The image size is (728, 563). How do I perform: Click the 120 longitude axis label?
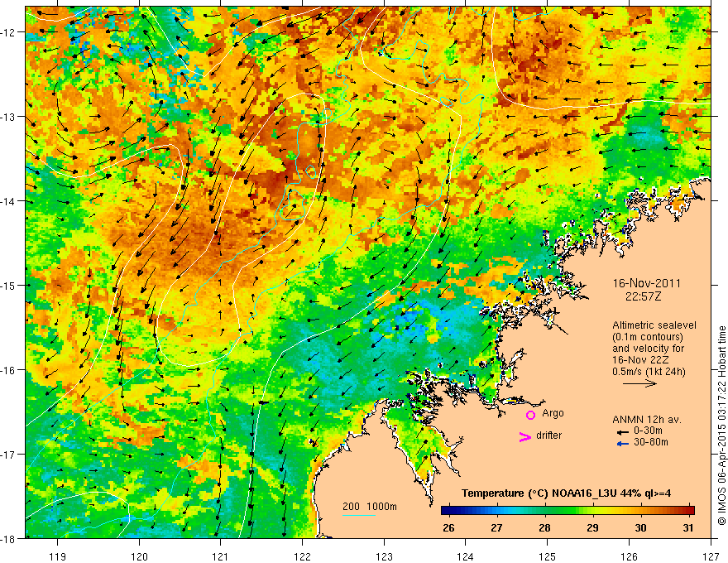tap(139, 557)
